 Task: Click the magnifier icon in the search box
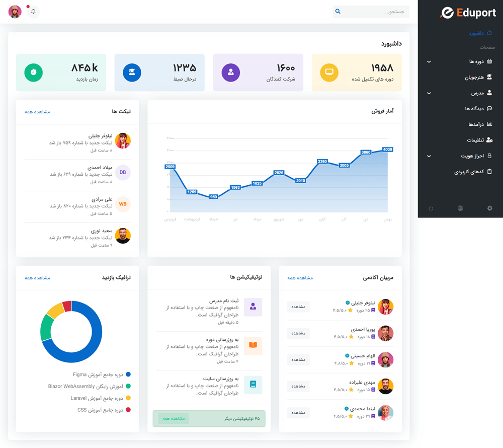click(338, 12)
